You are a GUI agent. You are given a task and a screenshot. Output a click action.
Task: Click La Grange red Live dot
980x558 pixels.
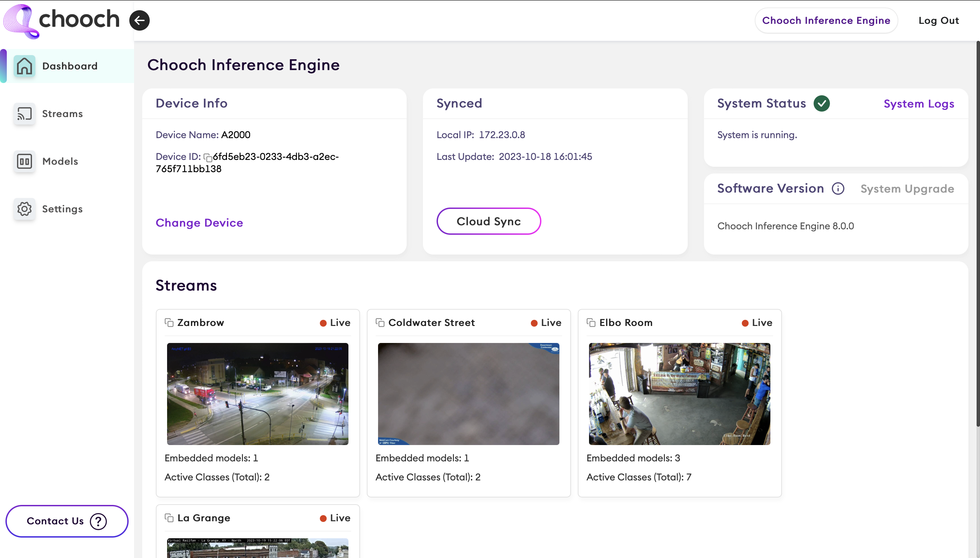(323, 519)
